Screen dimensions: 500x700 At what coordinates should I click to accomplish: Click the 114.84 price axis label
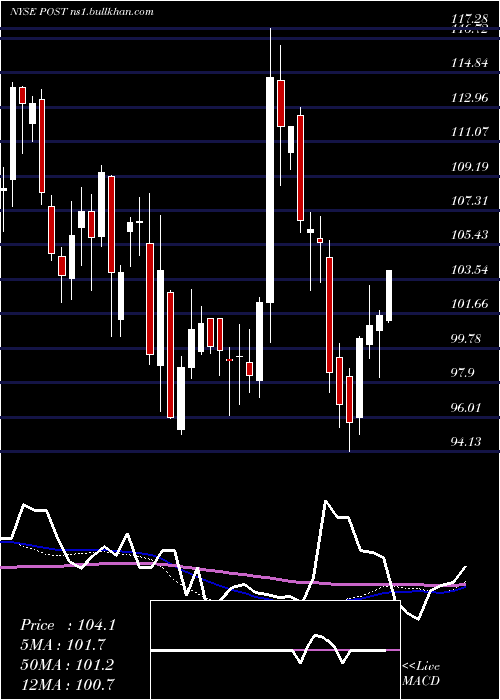469,63
